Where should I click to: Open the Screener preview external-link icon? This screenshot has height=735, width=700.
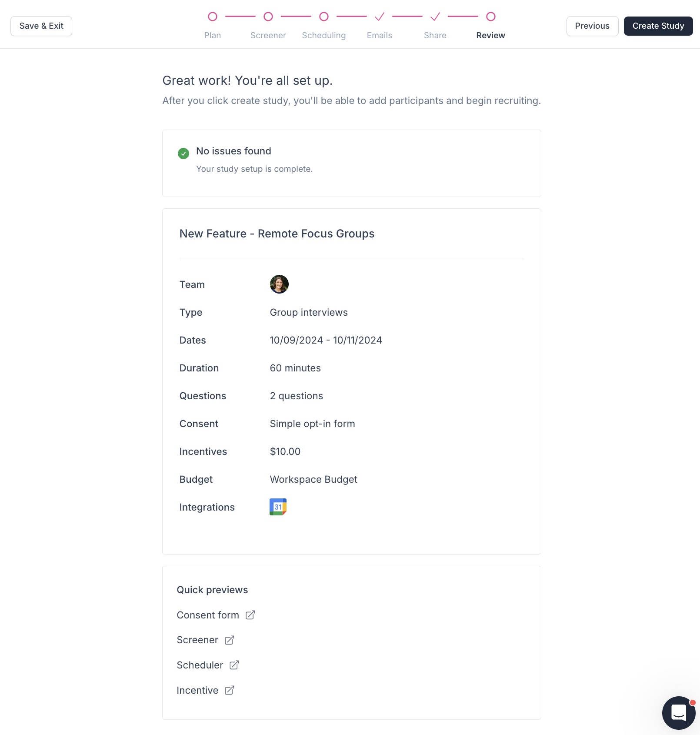(230, 640)
